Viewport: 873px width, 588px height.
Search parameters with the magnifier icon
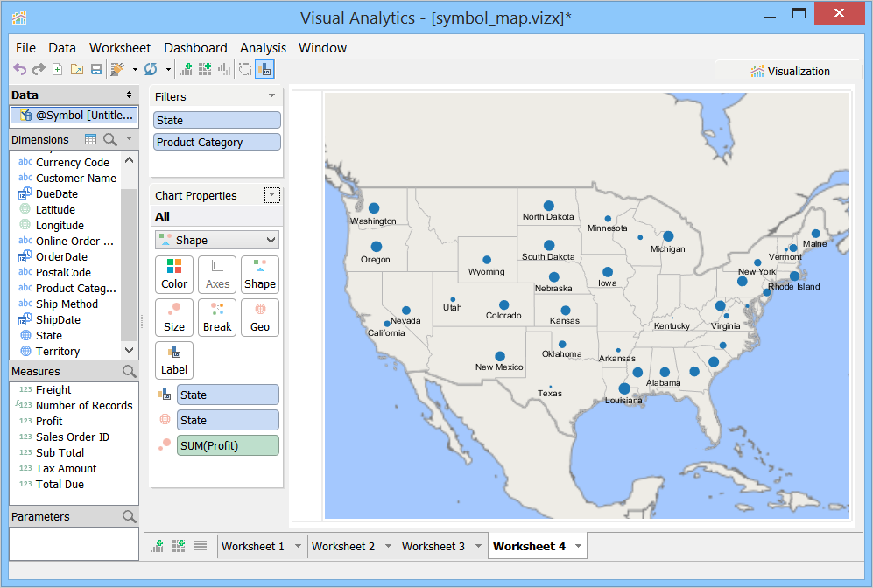[130, 516]
